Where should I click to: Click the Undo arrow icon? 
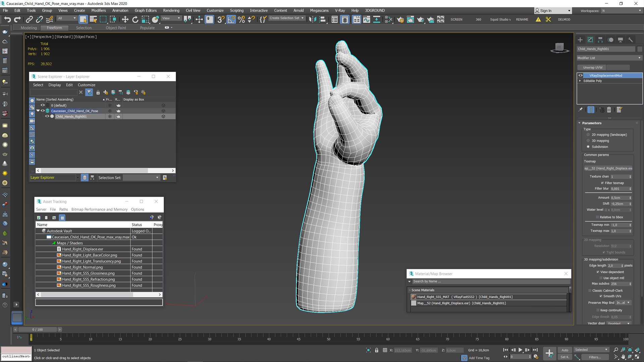(7, 19)
